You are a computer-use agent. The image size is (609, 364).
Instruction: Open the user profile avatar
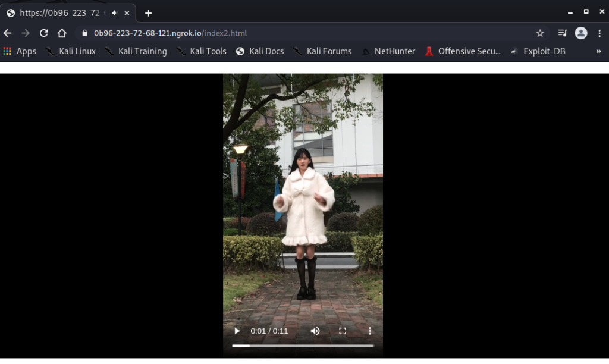581,33
